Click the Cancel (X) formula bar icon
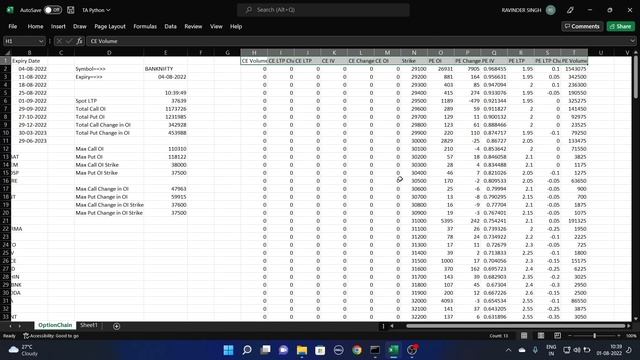640x360 pixels. [59, 41]
